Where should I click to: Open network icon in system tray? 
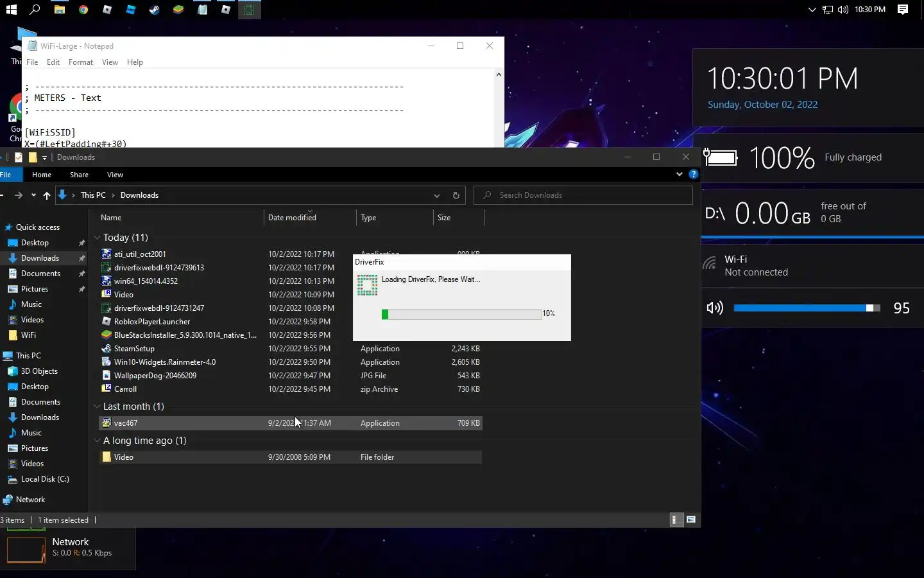[x=828, y=10]
